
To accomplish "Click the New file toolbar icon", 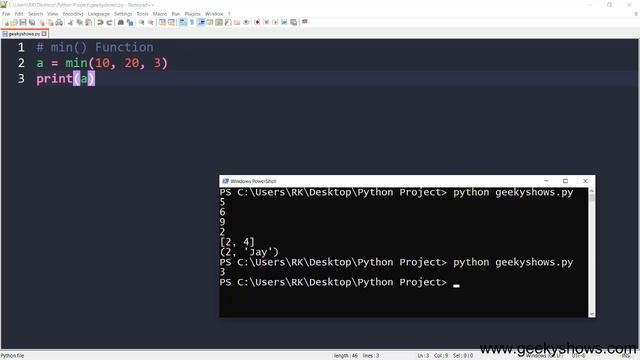I will coord(6,22).
